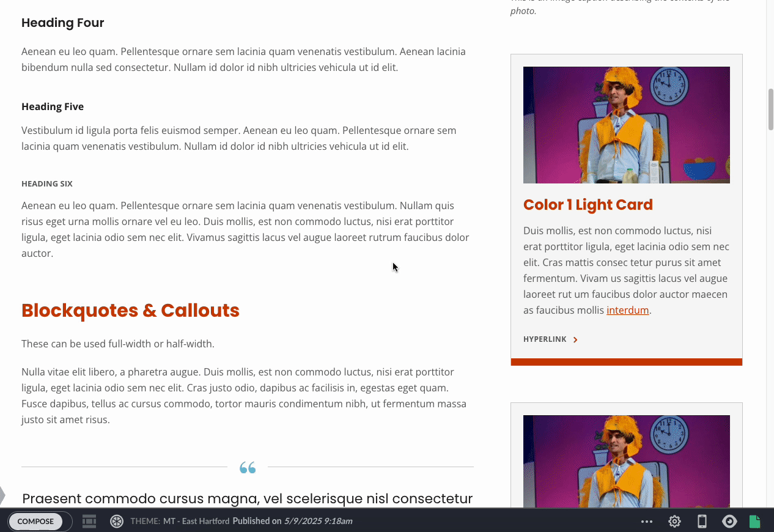
Task: Click the HYPERLINK link in Light Card
Action: click(x=545, y=339)
